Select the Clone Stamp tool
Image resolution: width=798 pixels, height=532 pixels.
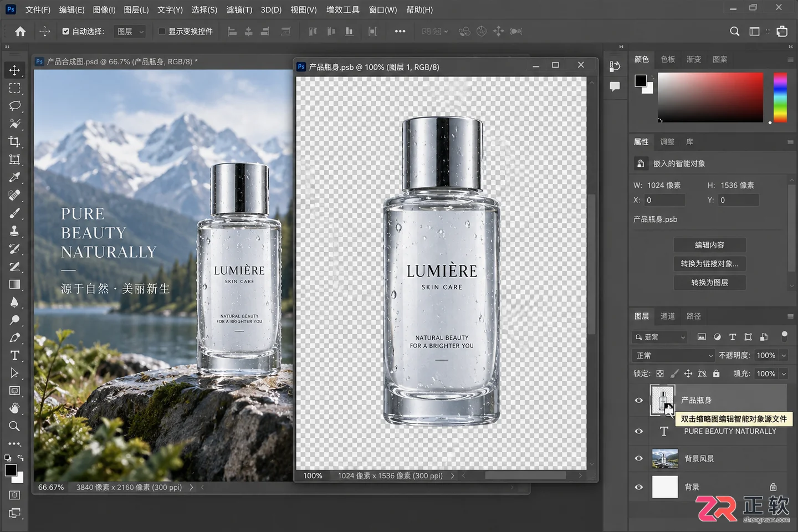pos(14,231)
